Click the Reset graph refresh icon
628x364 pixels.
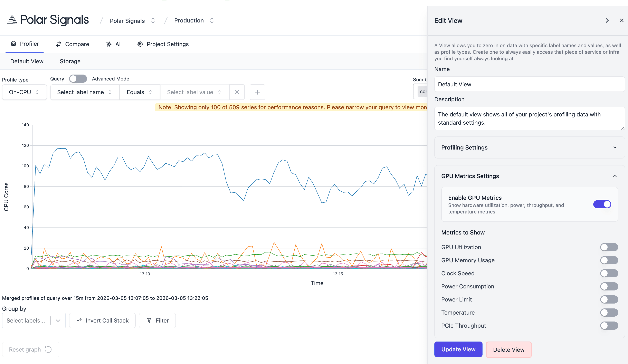(48, 349)
